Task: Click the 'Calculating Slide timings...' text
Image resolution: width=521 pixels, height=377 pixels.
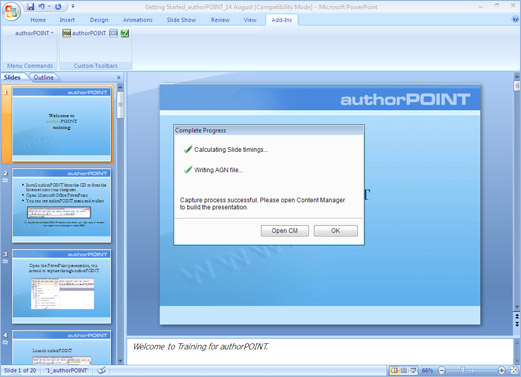Action: click(231, 150)
